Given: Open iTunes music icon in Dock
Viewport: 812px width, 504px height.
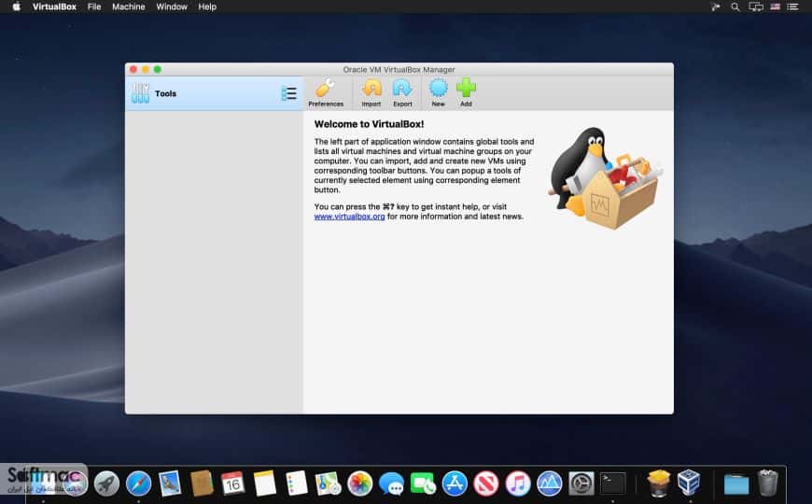Looking at the screenshot, I should point(518,483).
